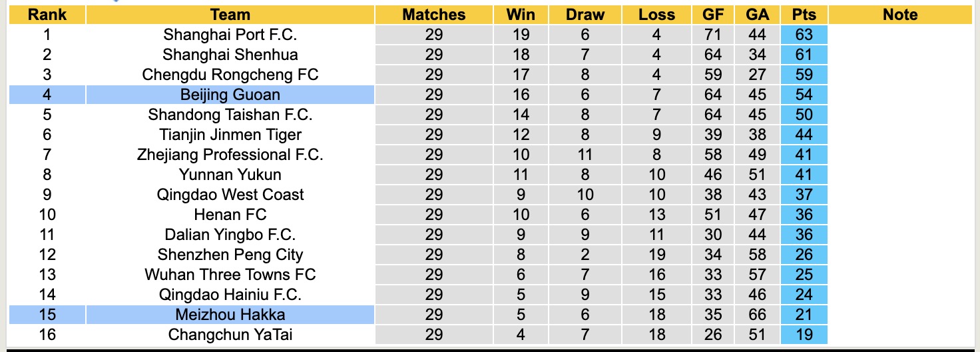Viewport: 980px width, 352px height.
Task: Click Changchun YaTai in the last row
Action: [230, 335]
